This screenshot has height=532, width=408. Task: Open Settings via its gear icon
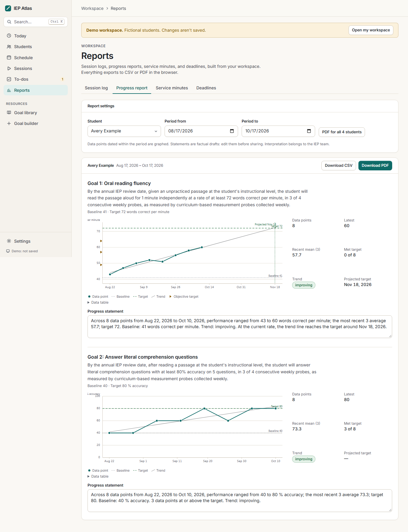coord(9,241)
